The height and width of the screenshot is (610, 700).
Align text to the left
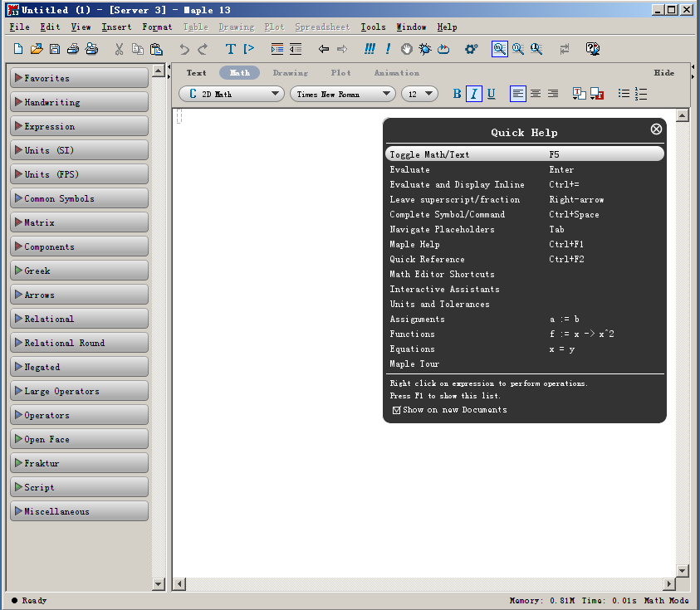pyautogui.click(x=518, y=94)
